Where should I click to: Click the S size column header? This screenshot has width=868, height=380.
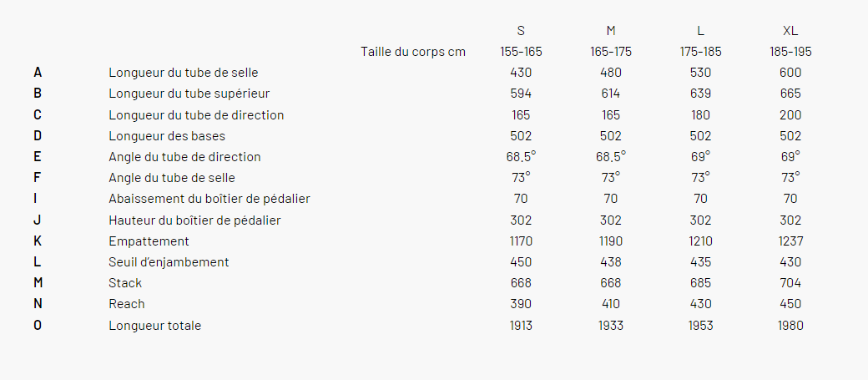[520, 31]
